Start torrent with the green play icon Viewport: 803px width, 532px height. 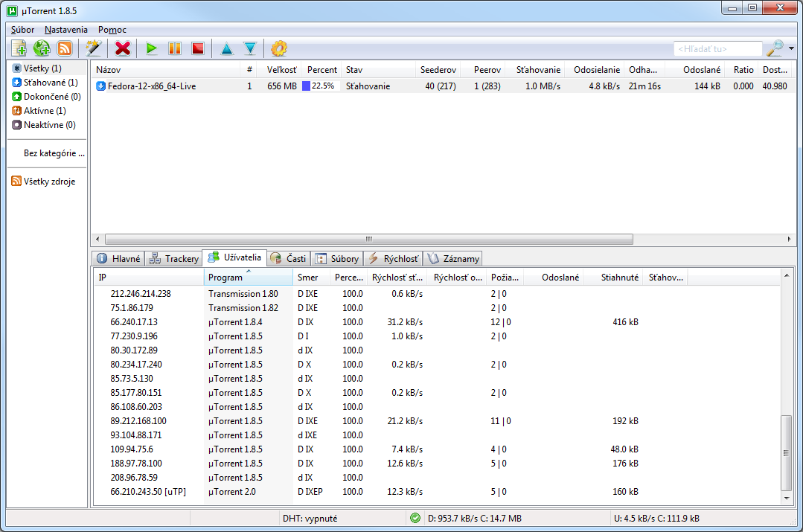point(151,48)
